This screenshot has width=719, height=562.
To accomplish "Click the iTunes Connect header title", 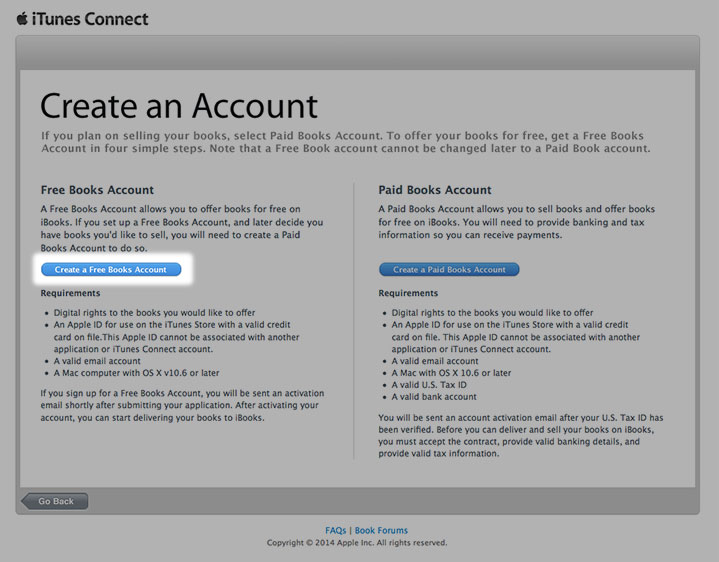I will 89,19.
